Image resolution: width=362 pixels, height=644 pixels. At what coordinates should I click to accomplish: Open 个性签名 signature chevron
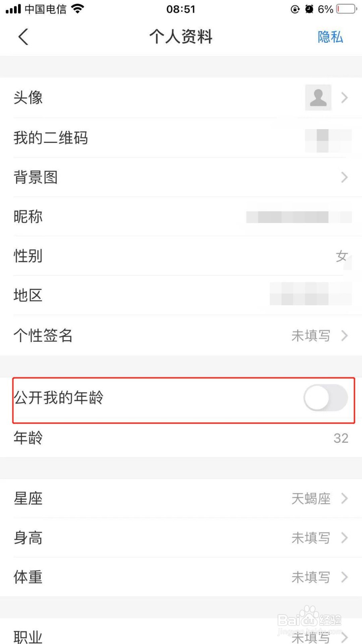tap(344, 335)
